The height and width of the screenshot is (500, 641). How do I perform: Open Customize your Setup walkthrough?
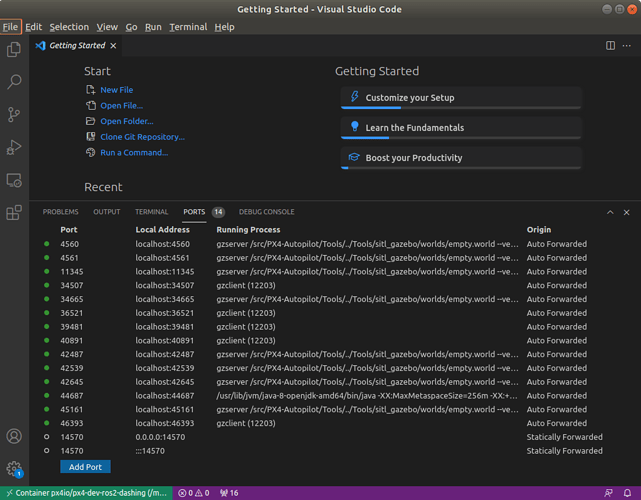pos(461,98)
